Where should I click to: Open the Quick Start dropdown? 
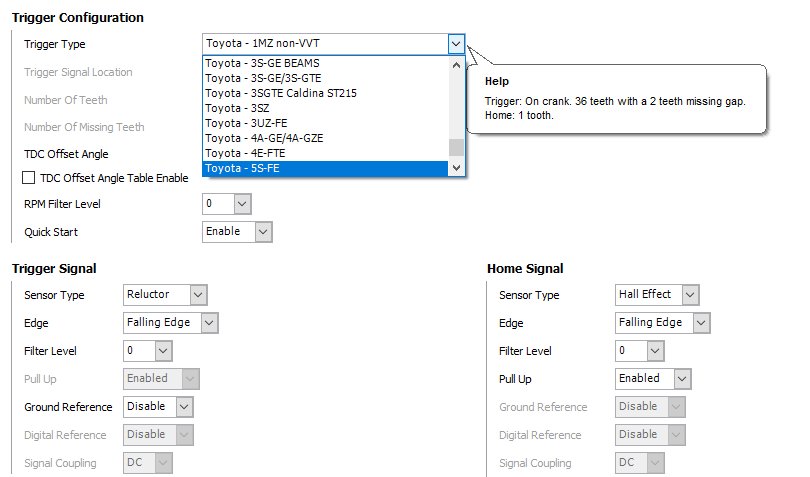263,232
